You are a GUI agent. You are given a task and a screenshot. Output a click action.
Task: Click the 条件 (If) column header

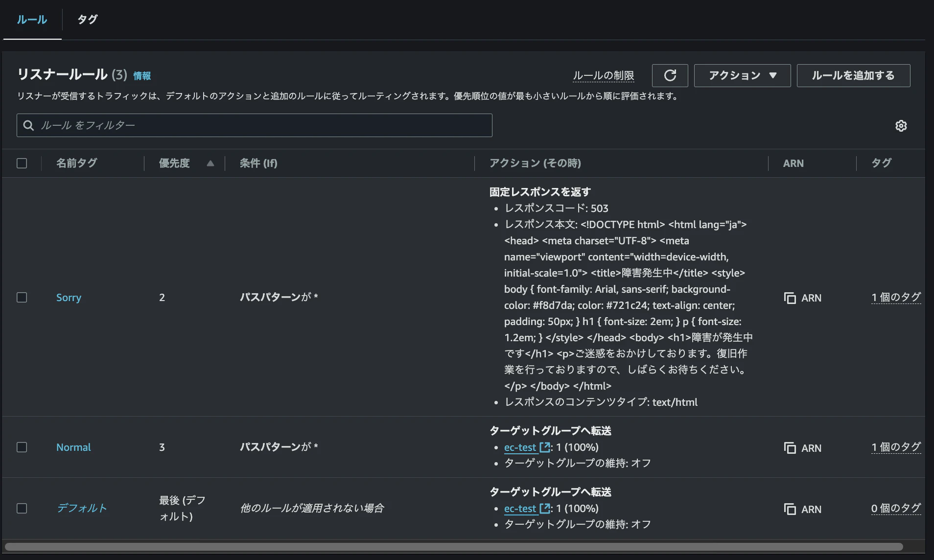click(258, 163)
